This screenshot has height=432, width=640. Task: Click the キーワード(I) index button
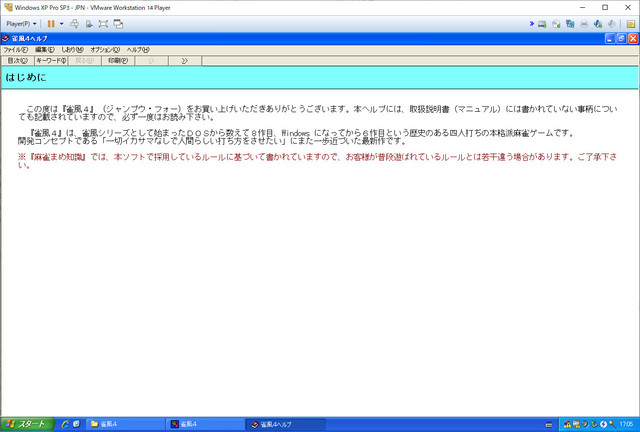[51, 61]
